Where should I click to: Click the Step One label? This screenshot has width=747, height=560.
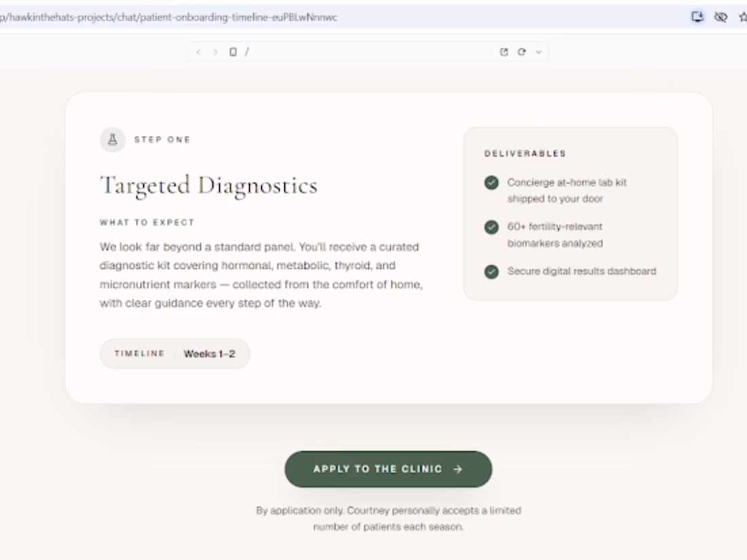(162, 140)
